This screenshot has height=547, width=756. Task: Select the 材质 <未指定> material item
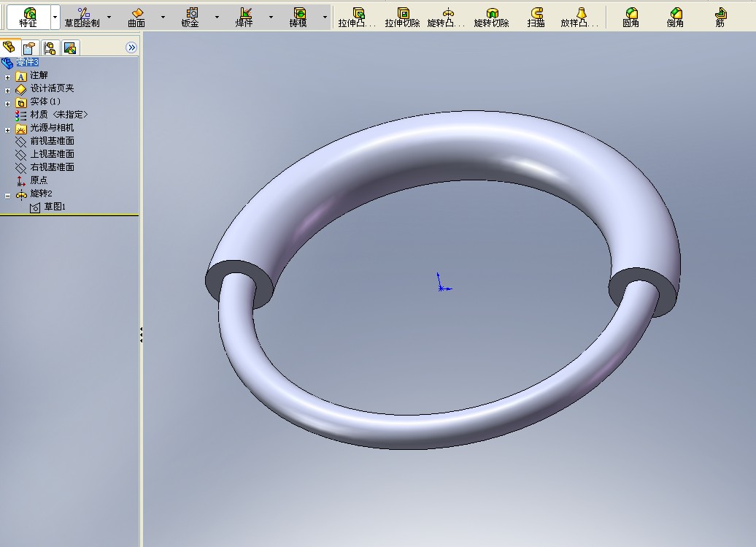59,115
